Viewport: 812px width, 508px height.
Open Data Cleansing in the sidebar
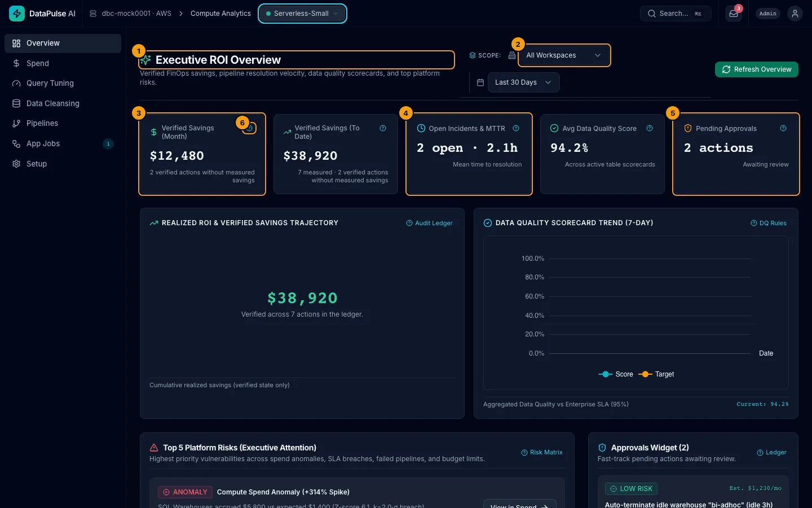[63, 103]
